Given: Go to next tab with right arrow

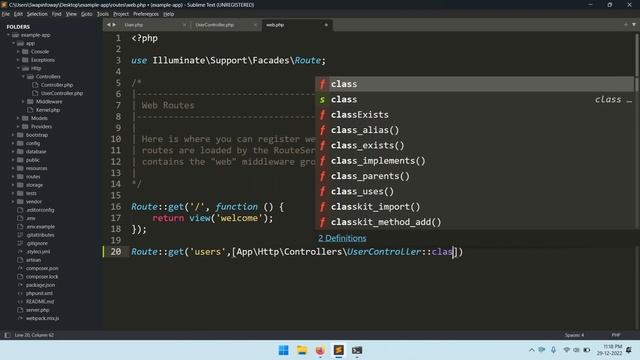Looking at the screenshot, I should click(114, 25).
